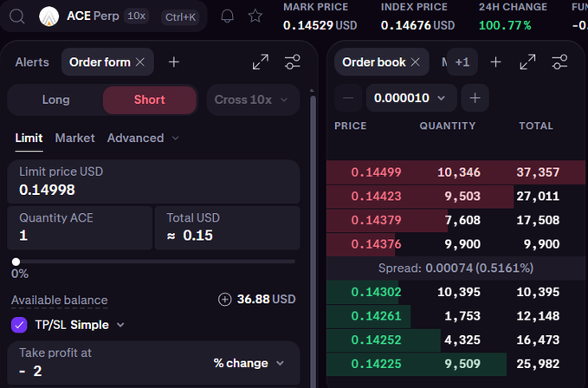The height and width of the screenshot is (388, 588).
Task: Expand the Order form panel to fullscreen
Action: [x=261, y=61]
